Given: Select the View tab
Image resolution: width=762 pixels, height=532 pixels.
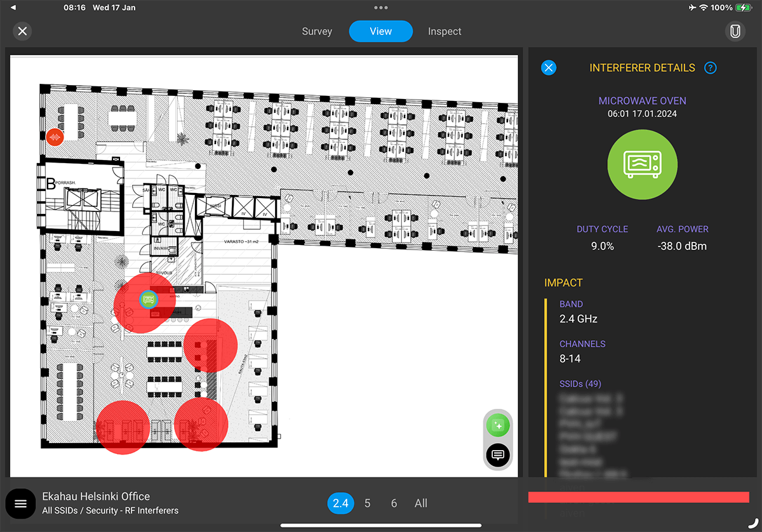Looking at the screenshot, I should [381, 31].
